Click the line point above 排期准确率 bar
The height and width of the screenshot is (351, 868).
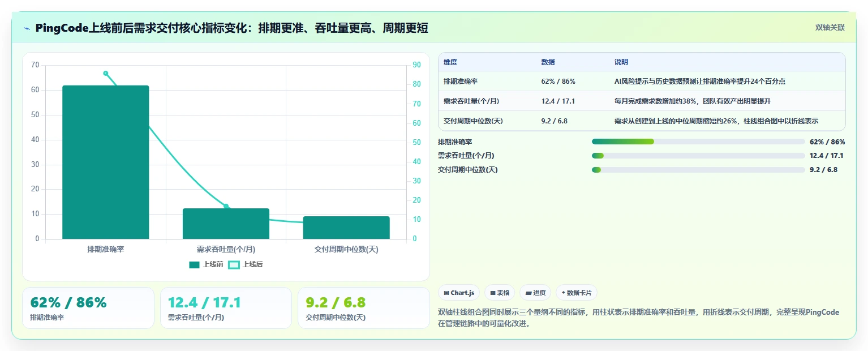pyautogui.click(x=105, y=73)
